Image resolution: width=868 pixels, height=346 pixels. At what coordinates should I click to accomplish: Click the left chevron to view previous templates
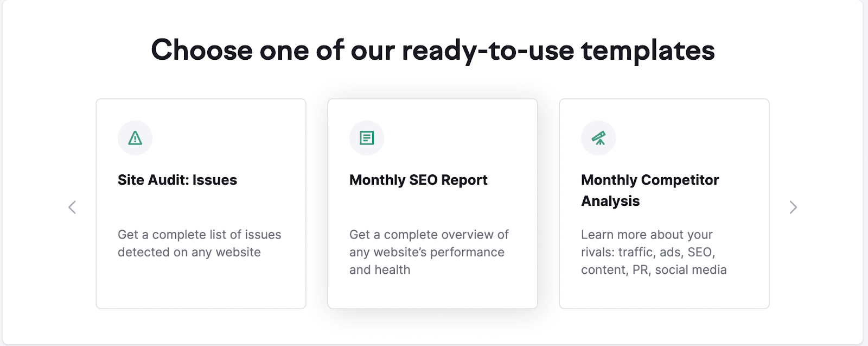point(73,207)
